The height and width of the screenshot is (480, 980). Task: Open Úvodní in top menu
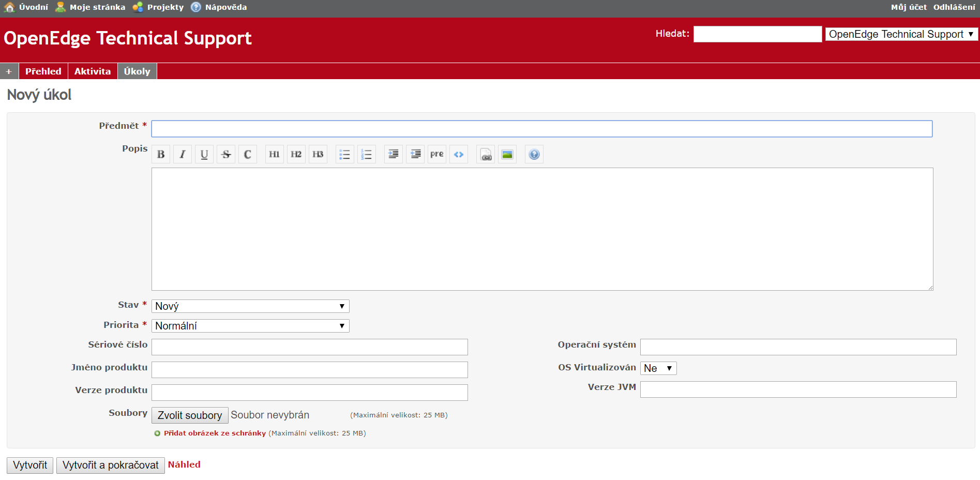pos(34,7)
